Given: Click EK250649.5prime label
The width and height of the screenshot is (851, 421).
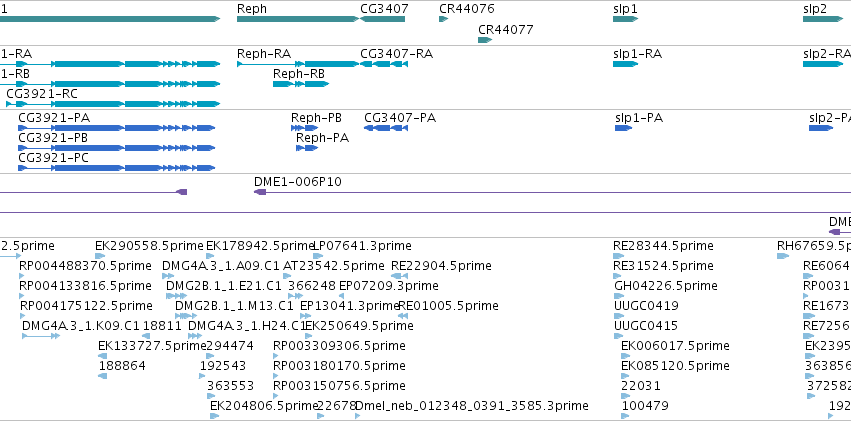Looking at the screenshot, I should pos(359,326).
